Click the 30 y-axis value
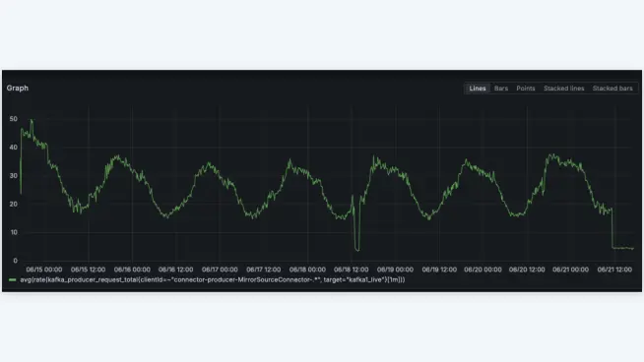 (x=14, y=176)
